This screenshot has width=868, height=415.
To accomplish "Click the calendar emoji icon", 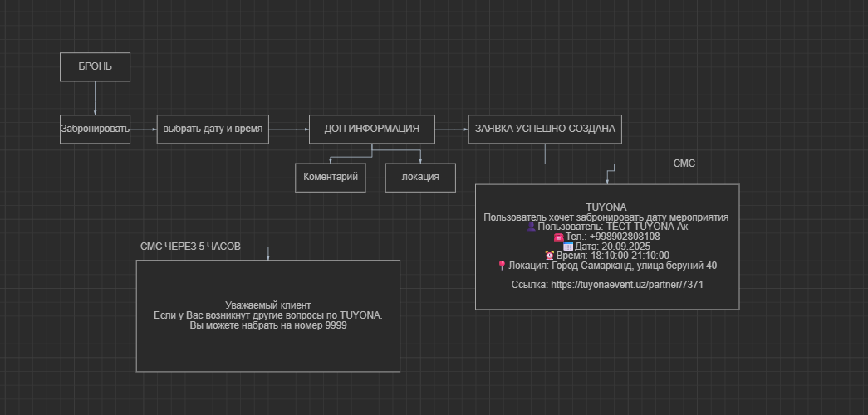I will [567, 247].
